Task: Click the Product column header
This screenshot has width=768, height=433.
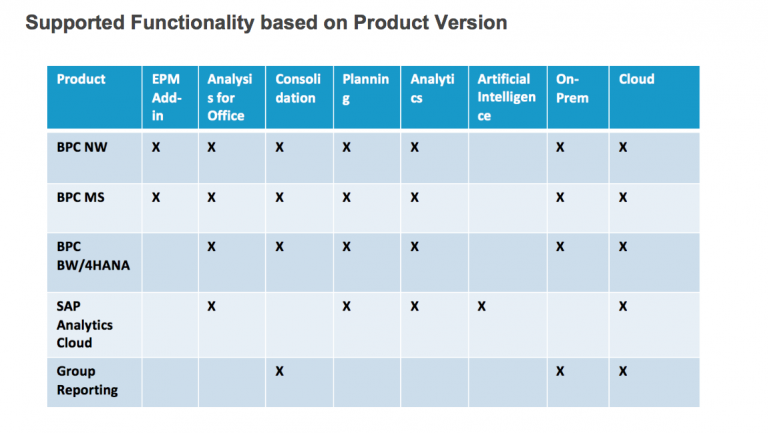Action: tap(81, 79)
